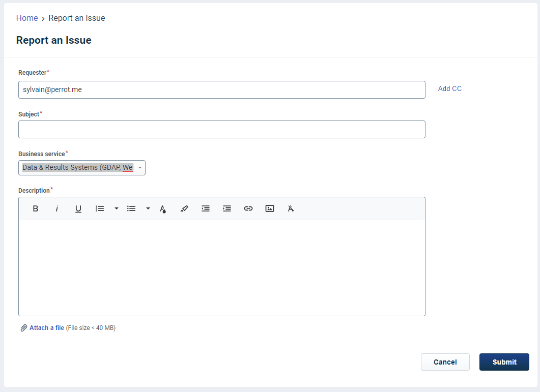Toggle bold formatting in description editor
540x392 pixels.
36,208
